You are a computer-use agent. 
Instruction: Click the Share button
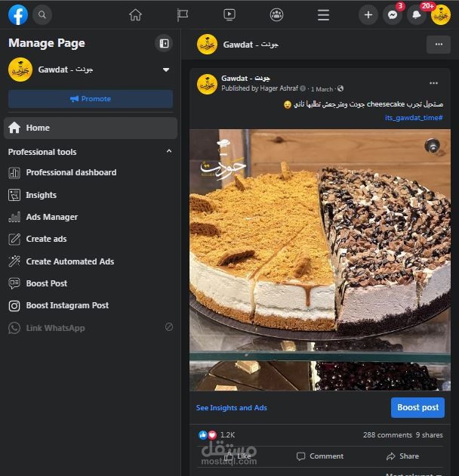point(402,456)
